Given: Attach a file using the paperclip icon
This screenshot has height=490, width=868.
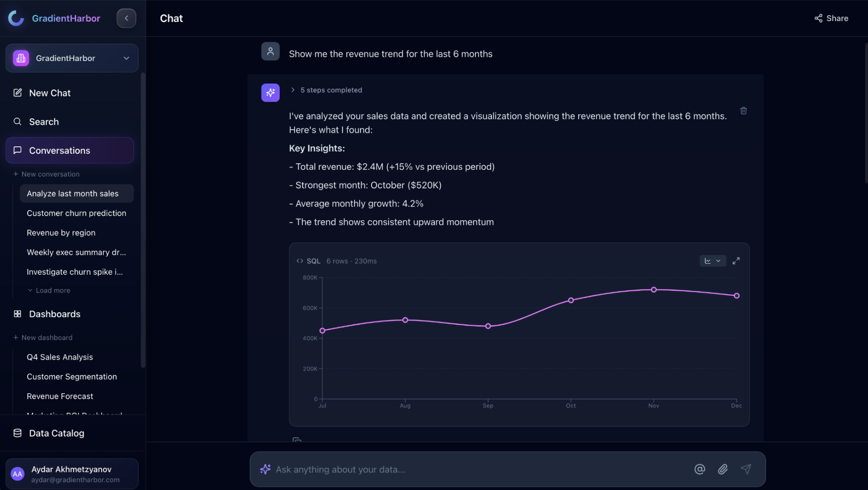Looking at the screenshot, I should tap(723, 469).
